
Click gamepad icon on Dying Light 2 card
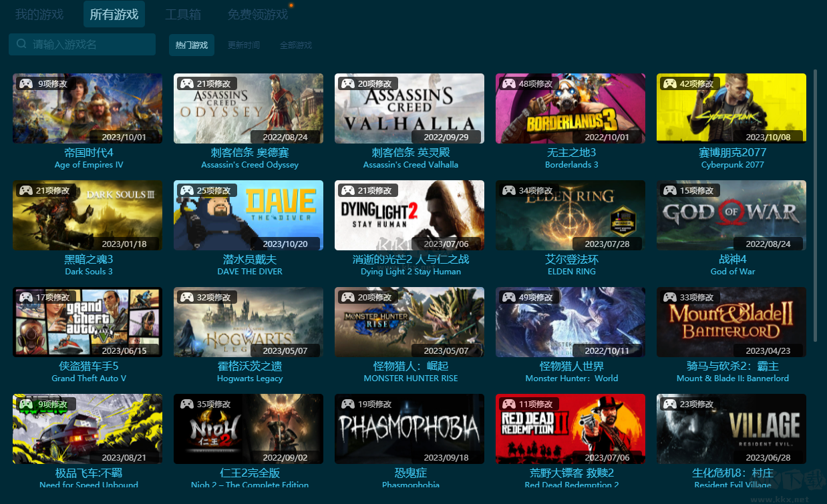(347, 190)
